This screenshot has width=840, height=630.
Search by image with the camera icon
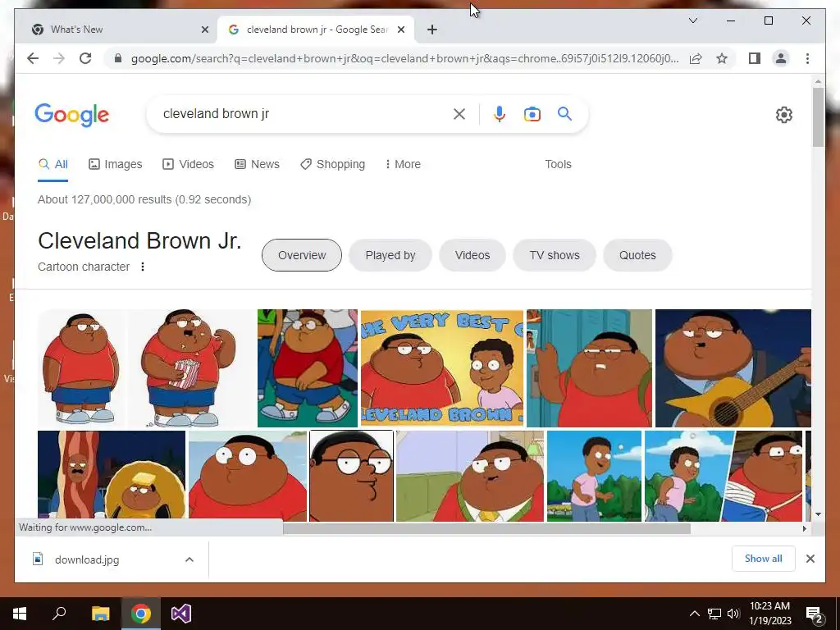532,113
